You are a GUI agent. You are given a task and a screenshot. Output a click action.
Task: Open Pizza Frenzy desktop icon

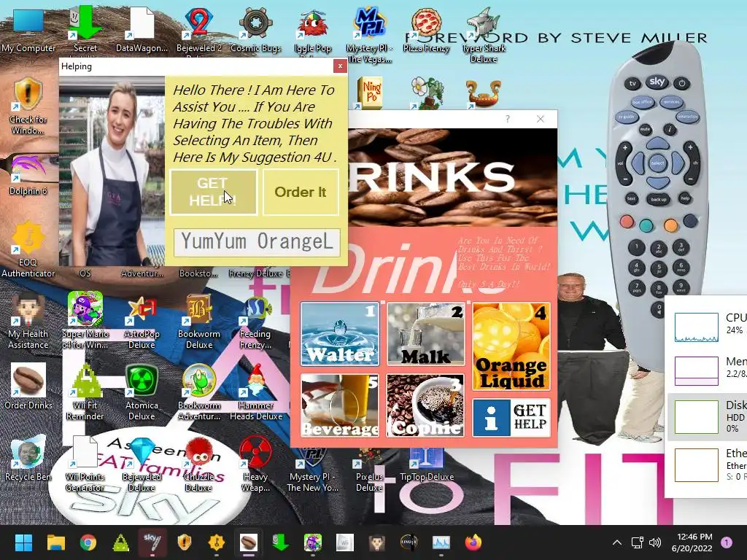tap(426, 29)
